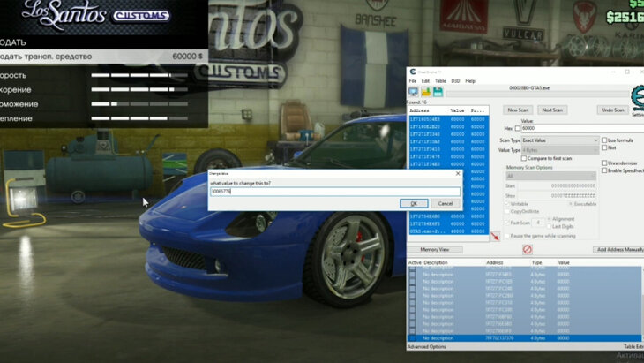Open the Table menu
Image resolution: width=644 pixels, height=363 pixels.
coord(440,80)
